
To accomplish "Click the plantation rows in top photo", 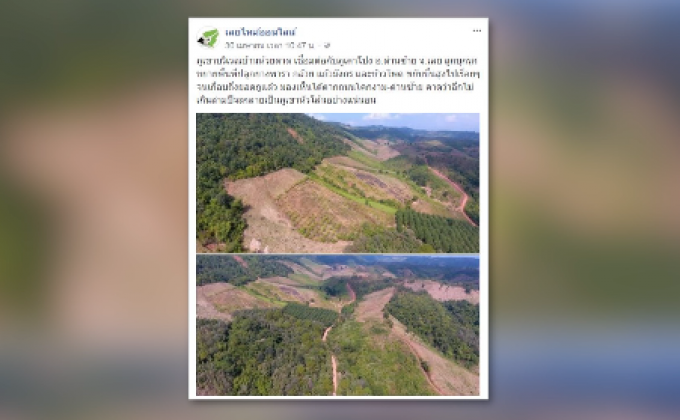I will click(438, 230).
